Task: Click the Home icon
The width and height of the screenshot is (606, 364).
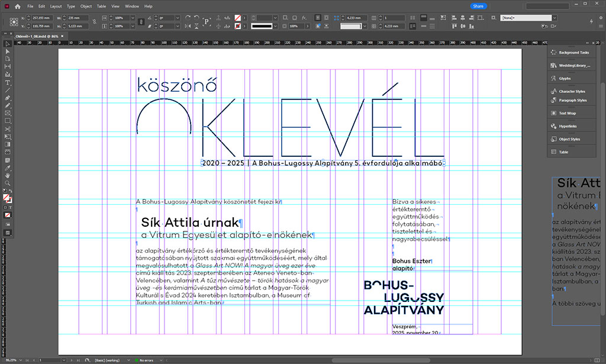Action: coord(17,6)
